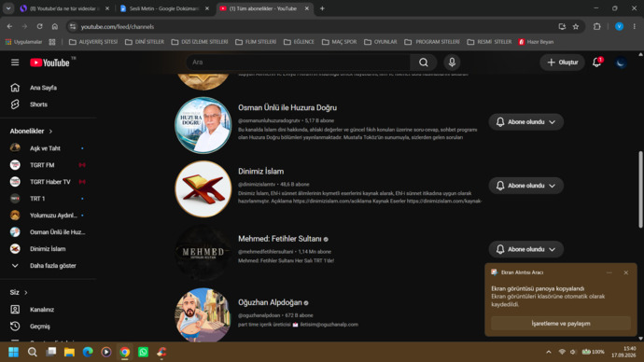
Task: Open Windows Start menu
Action: coord(14,352)
